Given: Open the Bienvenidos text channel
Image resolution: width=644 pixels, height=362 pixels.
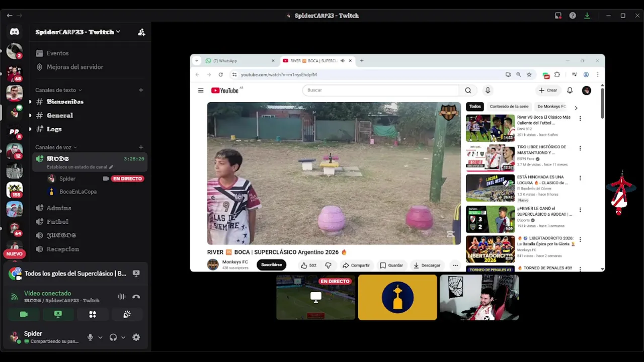Looking at the screenshot, I should tap(65, 102).
